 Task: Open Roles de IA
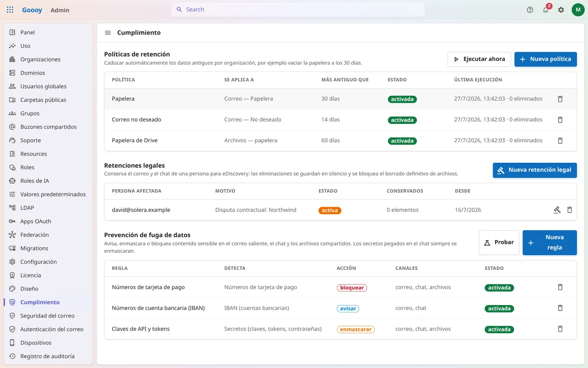(x=48, y=181)
